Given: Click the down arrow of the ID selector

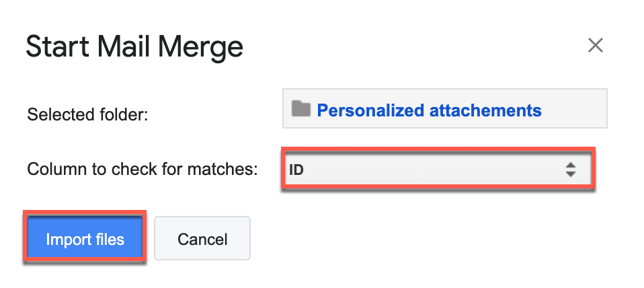Looking at the screenshot, I should click(x=571, y=174).
